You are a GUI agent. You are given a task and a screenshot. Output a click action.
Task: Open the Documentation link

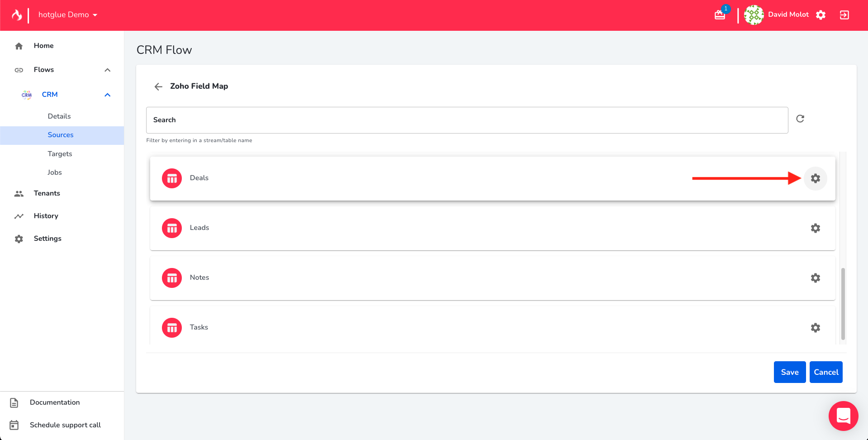[55, 402]
